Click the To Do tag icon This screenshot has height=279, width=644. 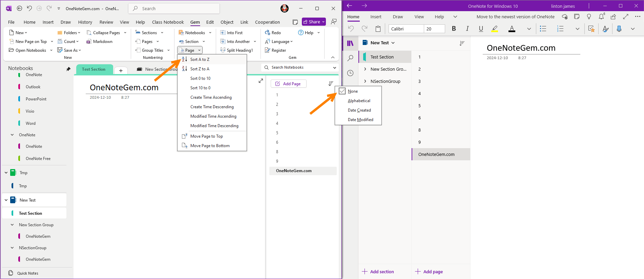click(591, 29)
